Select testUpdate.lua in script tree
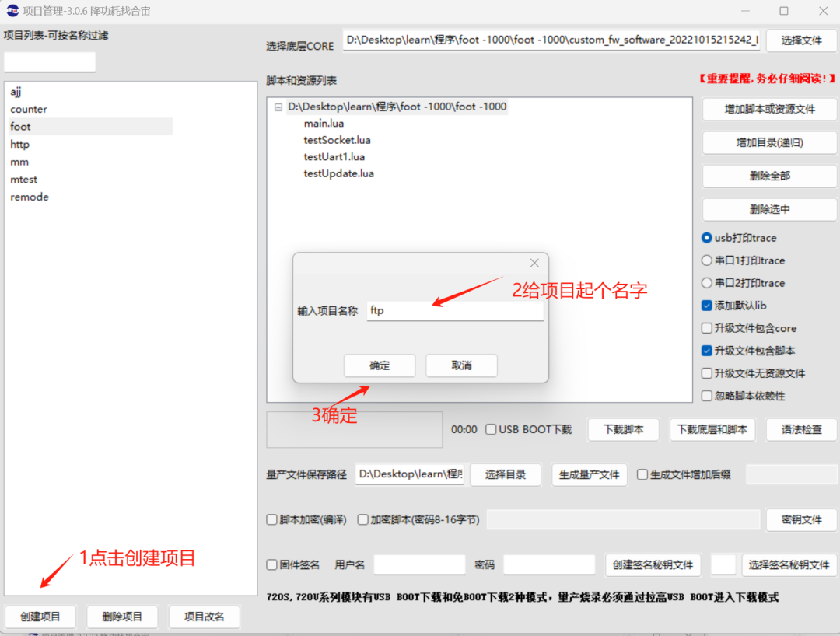 click(x=338, y=173)
